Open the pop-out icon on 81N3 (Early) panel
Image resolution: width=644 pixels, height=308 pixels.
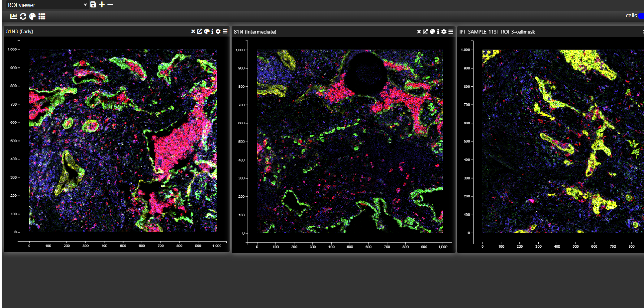(200, 31)
